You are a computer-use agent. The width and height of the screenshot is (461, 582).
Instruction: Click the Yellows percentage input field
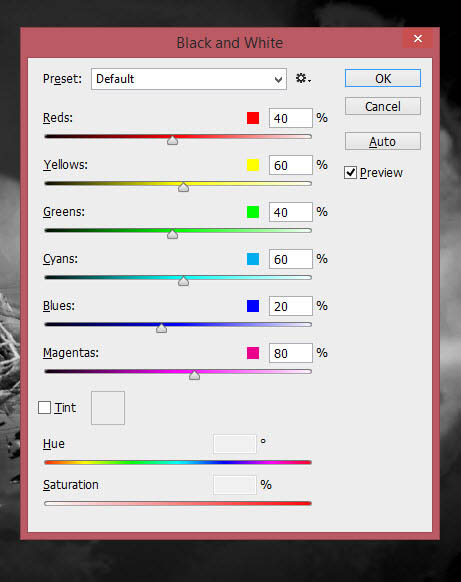click(x=291, y=165)
